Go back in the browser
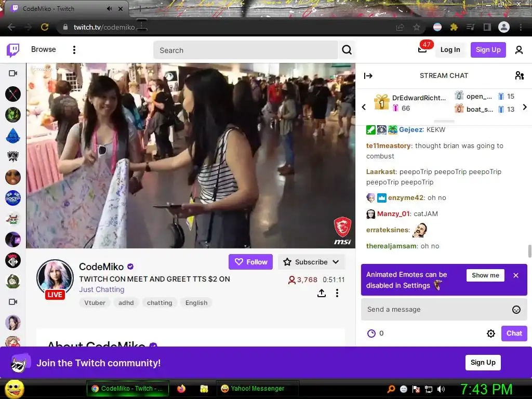The height and width of the screenshot is (399, 532). click(x=11, y=27)
